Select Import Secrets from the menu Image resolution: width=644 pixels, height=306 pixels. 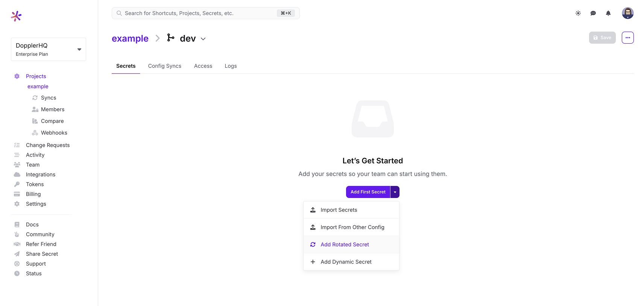(x=351, y=210)
